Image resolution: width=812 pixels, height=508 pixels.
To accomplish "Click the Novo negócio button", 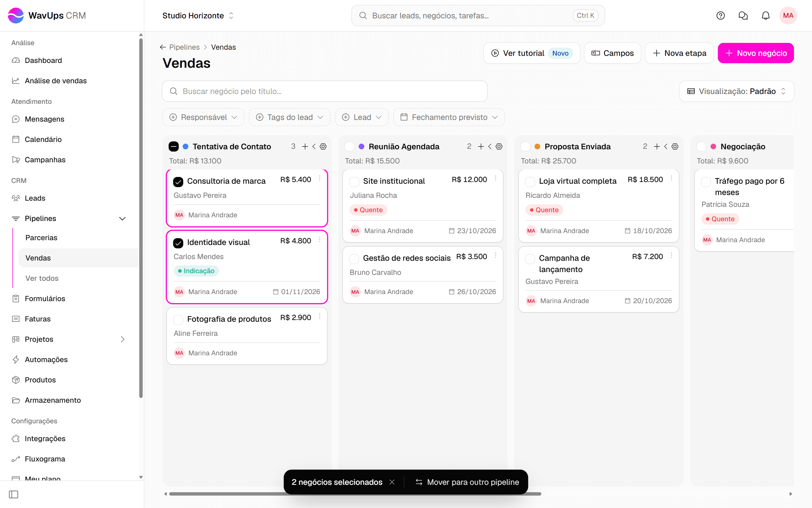I will (x=756, y=53).
